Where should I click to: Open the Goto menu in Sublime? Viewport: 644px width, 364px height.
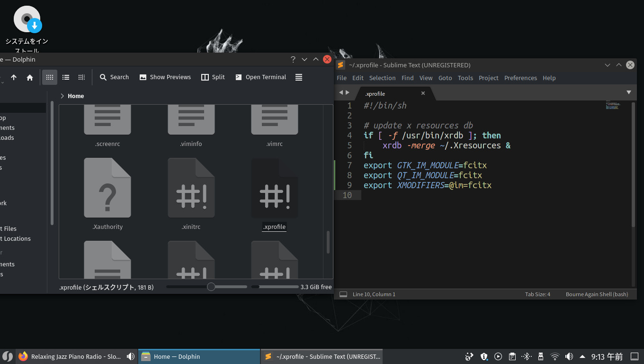(x=445, y=78)
